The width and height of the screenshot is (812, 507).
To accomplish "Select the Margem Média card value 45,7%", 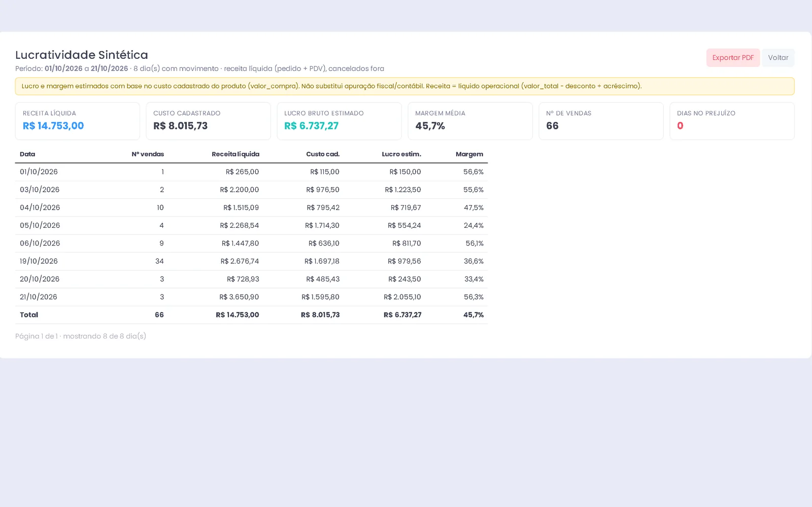I will point(430,126).
